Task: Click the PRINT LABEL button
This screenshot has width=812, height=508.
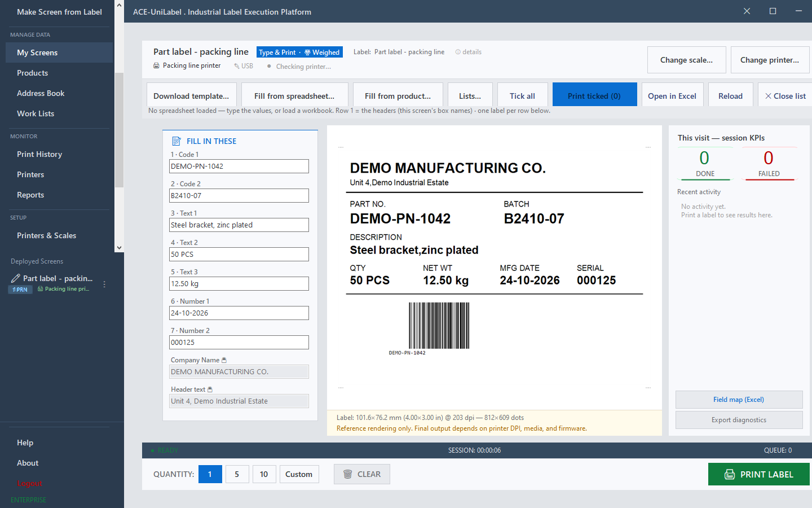Action: point(759,474)
